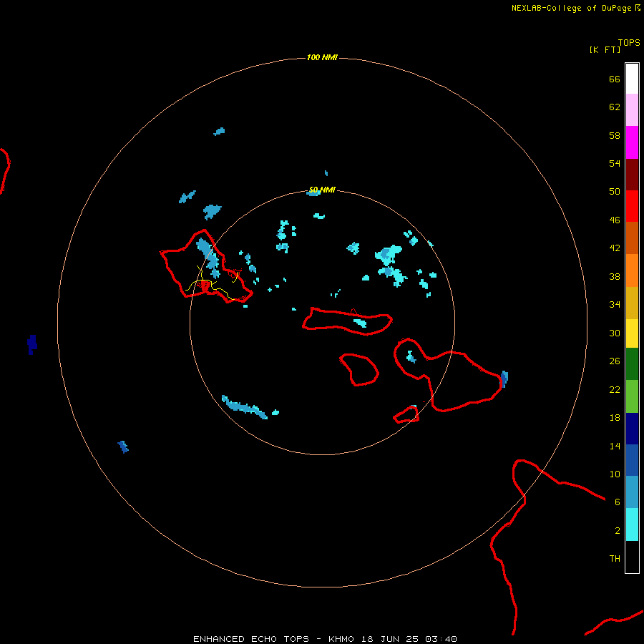Click the "KHMO" station identifier in caption
The image size is (644, 644).
(341, 639)
